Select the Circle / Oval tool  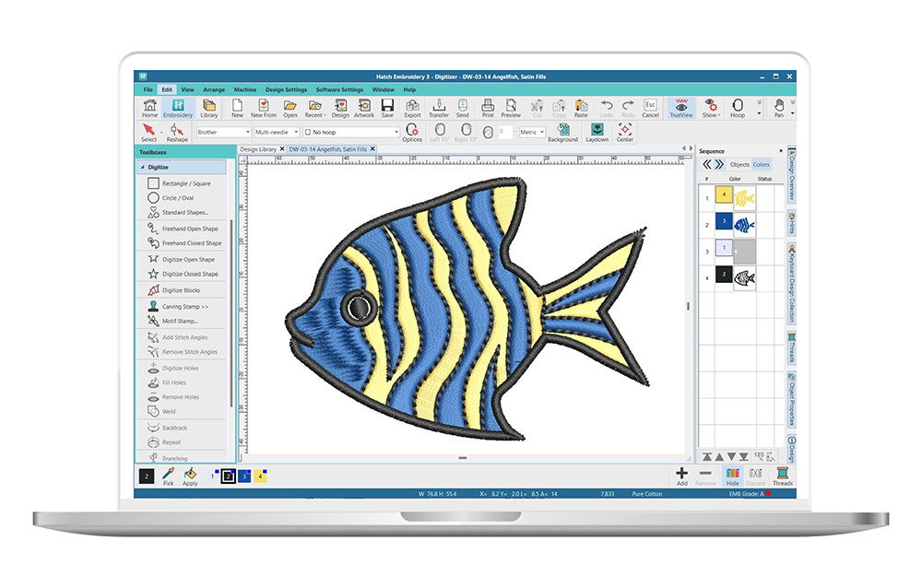point(182,197)
